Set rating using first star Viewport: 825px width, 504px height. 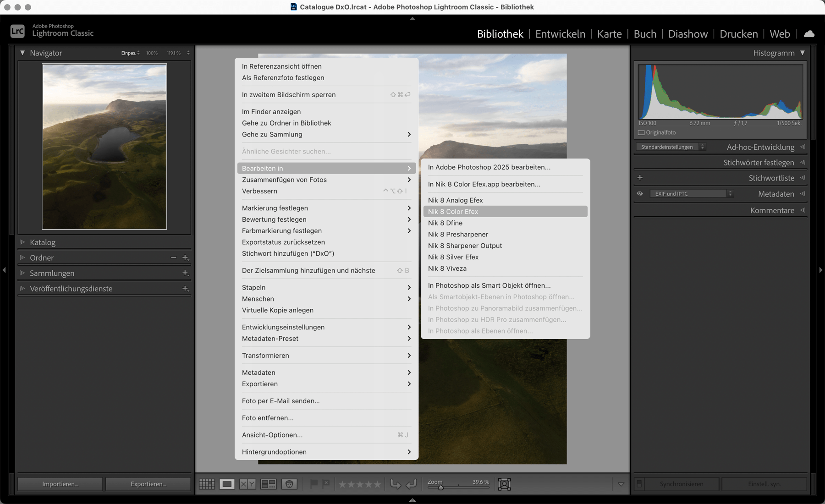pos(342,484)
